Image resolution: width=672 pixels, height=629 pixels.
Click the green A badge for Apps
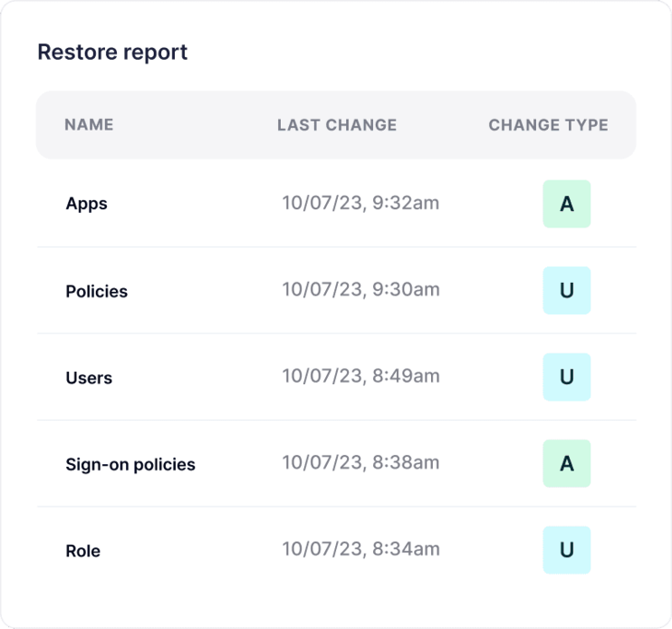tap(566, 204)
